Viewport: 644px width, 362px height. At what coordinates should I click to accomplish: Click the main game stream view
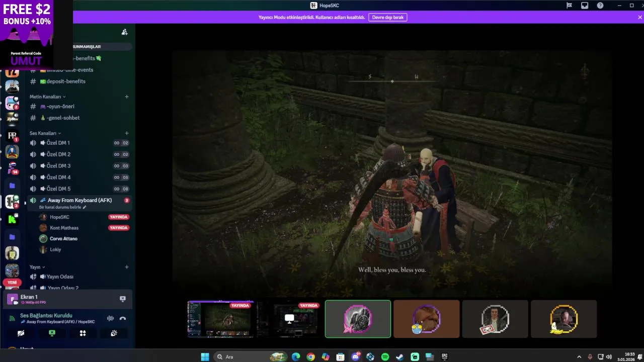(392, 173)
